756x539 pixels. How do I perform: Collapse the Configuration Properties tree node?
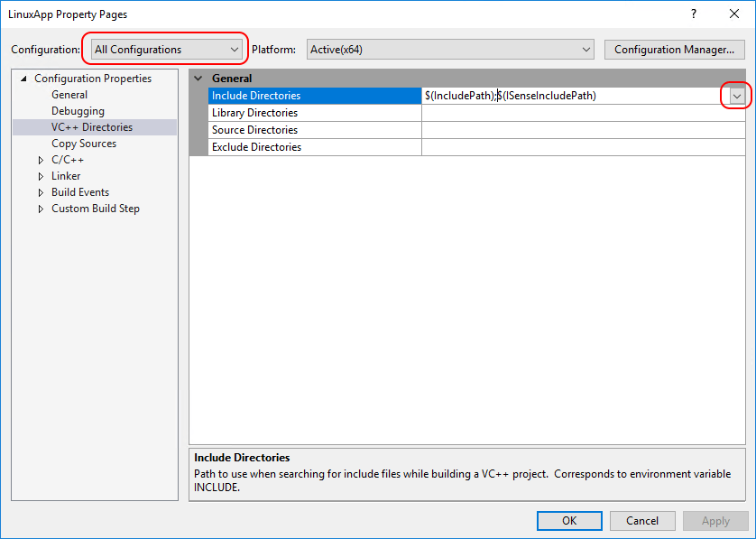pyautogui.click(x=23, y=79)
